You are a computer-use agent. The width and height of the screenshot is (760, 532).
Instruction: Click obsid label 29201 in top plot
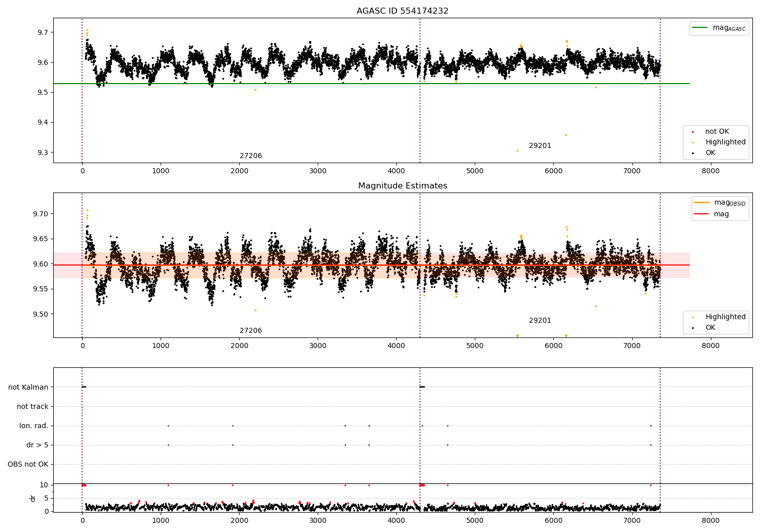(x=540, y=146)
